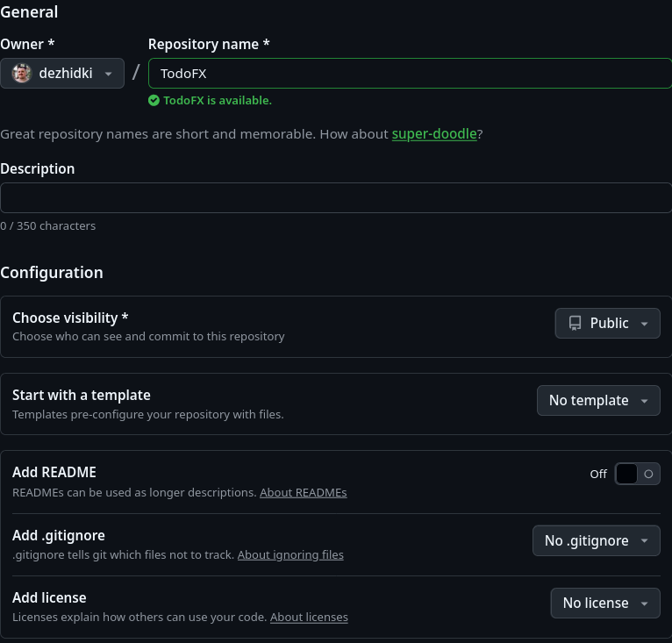
Task: Toggle the Add README switch on
Action: click(637, 474)
